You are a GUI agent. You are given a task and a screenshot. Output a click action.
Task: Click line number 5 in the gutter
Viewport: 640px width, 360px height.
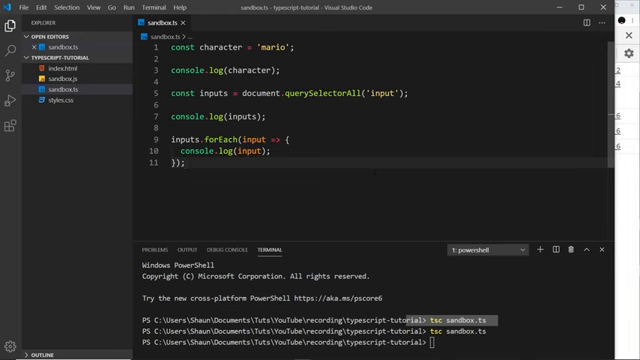156,93
